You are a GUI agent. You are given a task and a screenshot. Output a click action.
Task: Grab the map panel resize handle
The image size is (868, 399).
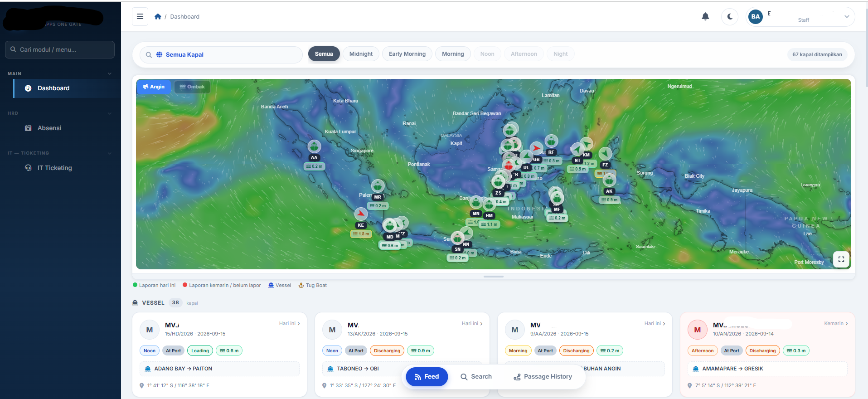(494, 276)
